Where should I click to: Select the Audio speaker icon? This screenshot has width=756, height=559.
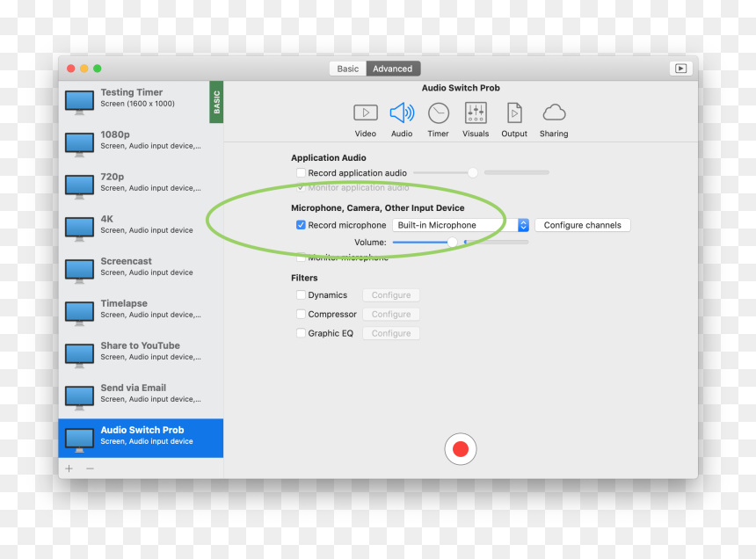(x=402, y=113)
